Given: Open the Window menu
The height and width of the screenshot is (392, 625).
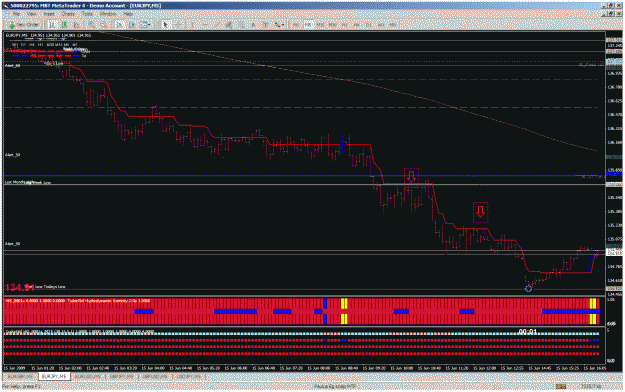Looking at the screenshot, I should pos(108,14).
